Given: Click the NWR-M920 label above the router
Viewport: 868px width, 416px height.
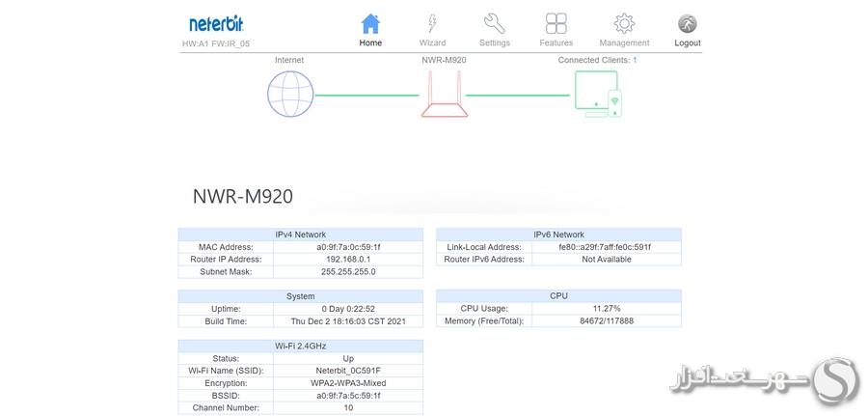Looking at the screenshot, I should (444, 60).
